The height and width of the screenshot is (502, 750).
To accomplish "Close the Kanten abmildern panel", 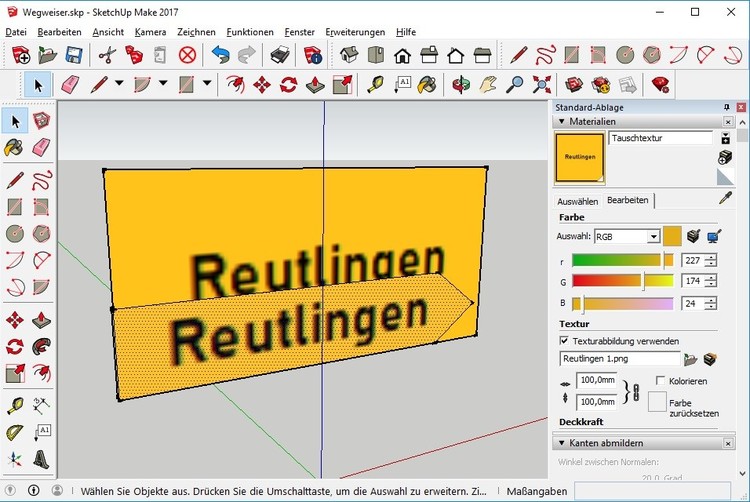I will coord(728,443).
